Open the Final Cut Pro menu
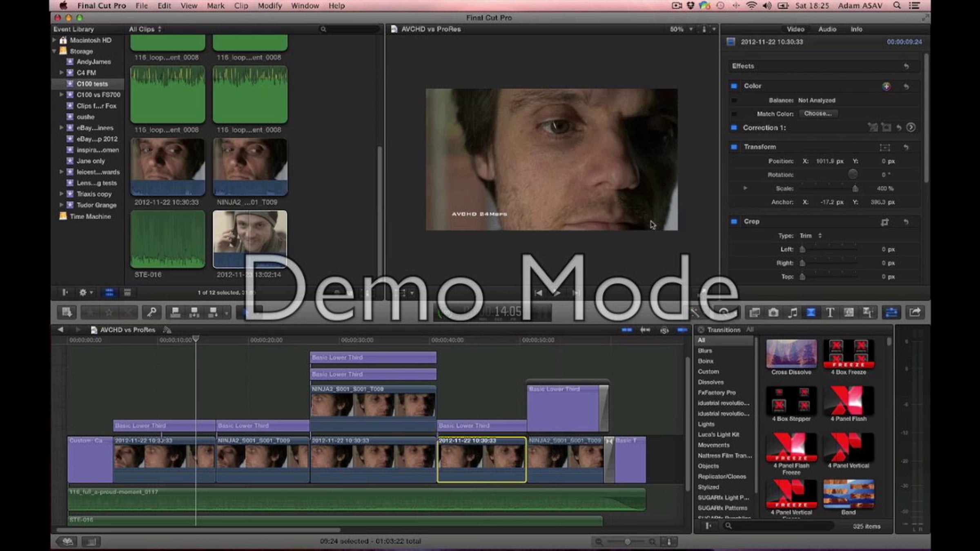Image resolution: width=980 pixels, height=551 pixels. click(x=102, y=6)
